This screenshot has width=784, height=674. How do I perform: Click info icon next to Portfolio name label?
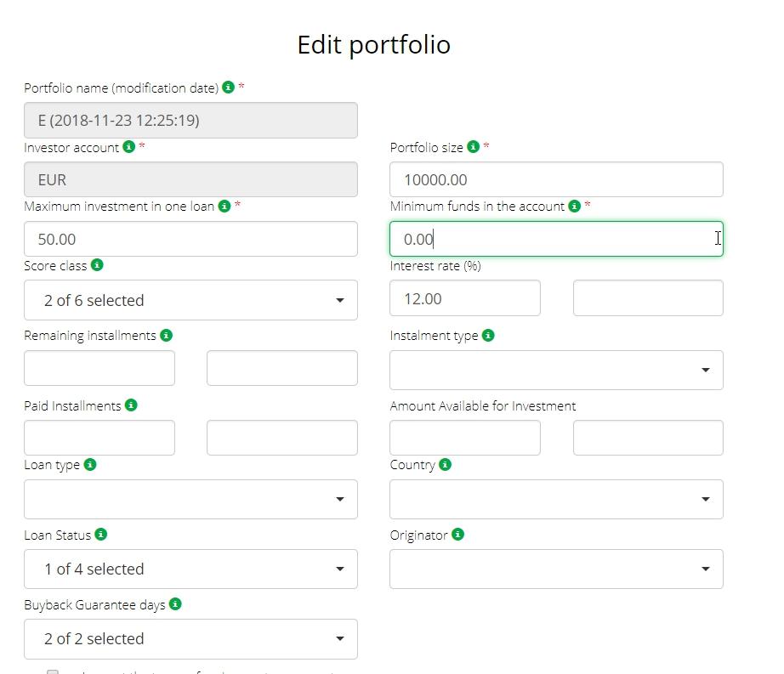point(228,88)
